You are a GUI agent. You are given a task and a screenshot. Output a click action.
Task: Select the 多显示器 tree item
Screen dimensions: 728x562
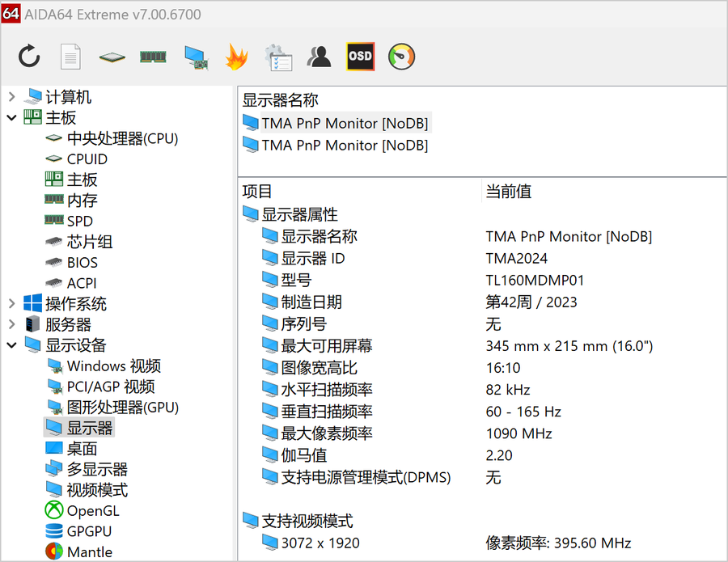(x=97, y=469)
